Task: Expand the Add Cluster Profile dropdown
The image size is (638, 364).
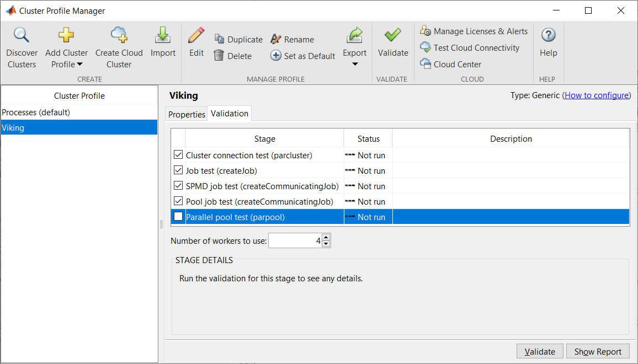Action: (79, 65)
